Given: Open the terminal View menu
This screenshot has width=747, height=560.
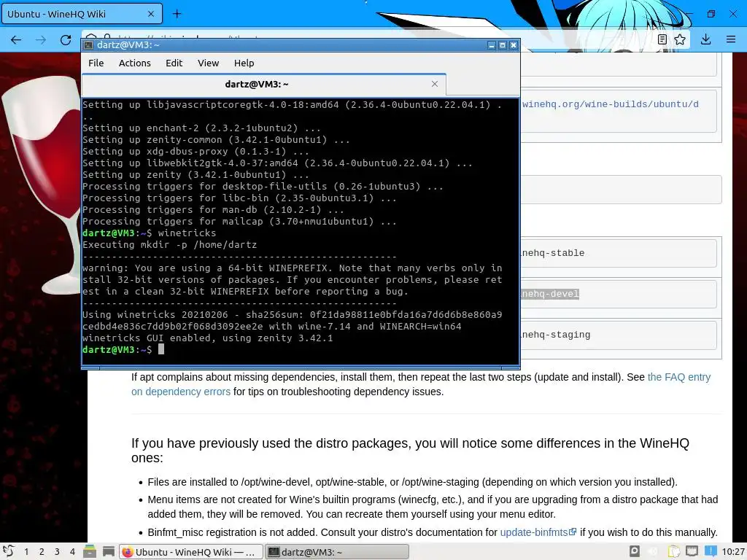Looking at the screenshot, I should (208, 63).
